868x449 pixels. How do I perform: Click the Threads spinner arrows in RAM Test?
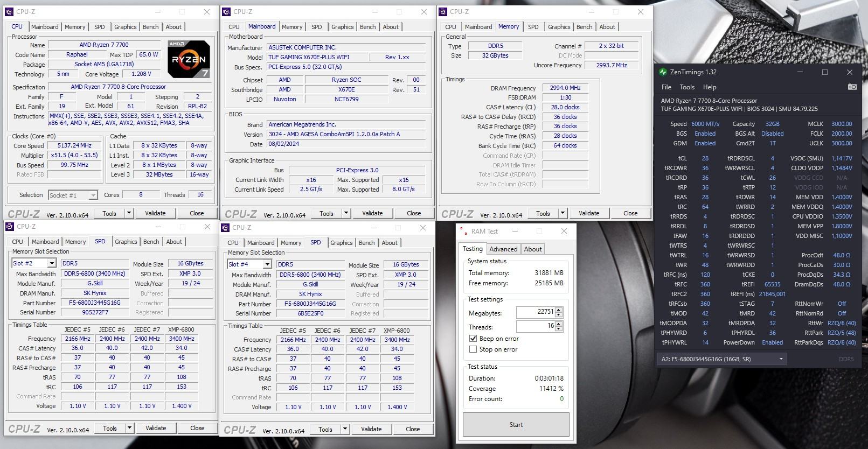tap(559, 326)
